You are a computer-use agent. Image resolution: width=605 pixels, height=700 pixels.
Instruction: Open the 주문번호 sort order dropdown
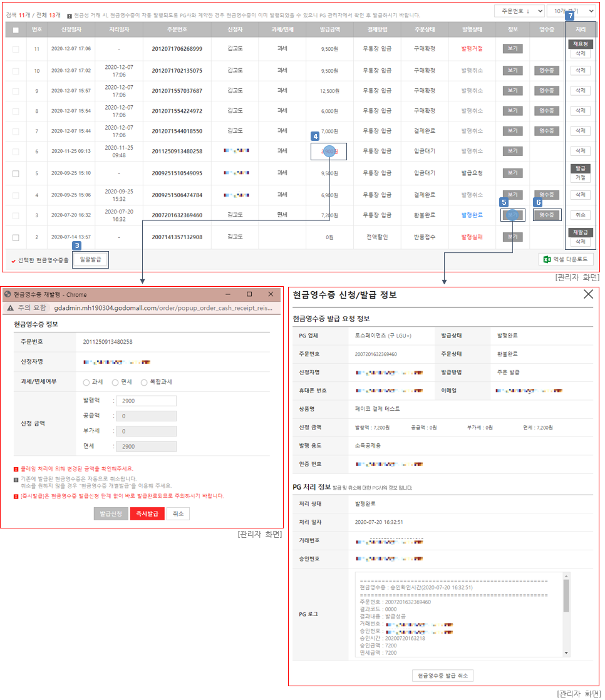pyautogui.click(x=519, y=11)
